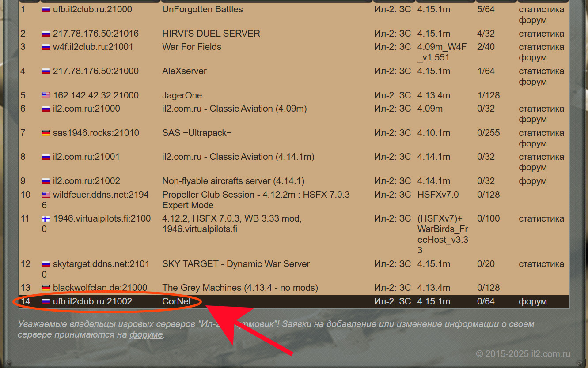Select the version '4.09m_W4F_v1.551'
This screenshot has width=588, height=368.
pos(442,52)
